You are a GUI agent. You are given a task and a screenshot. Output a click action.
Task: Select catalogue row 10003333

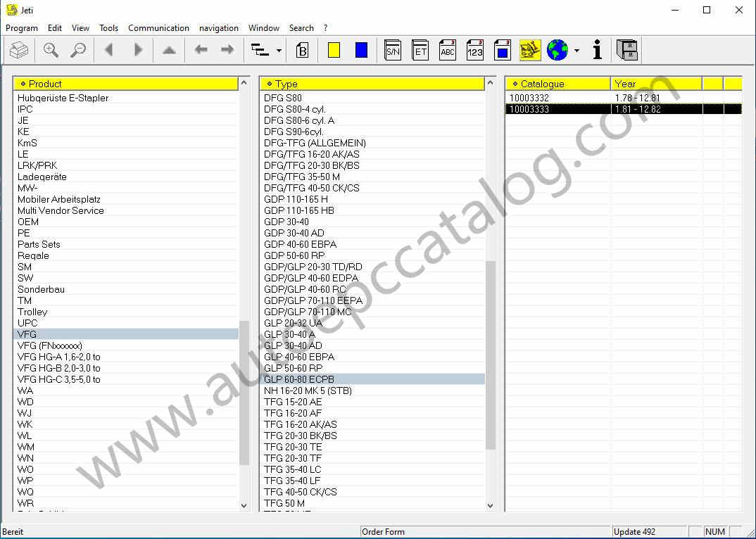coord(624,110)
